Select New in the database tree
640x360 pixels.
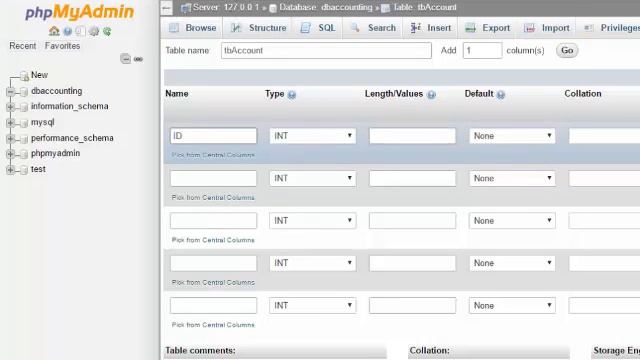point(40,75)
